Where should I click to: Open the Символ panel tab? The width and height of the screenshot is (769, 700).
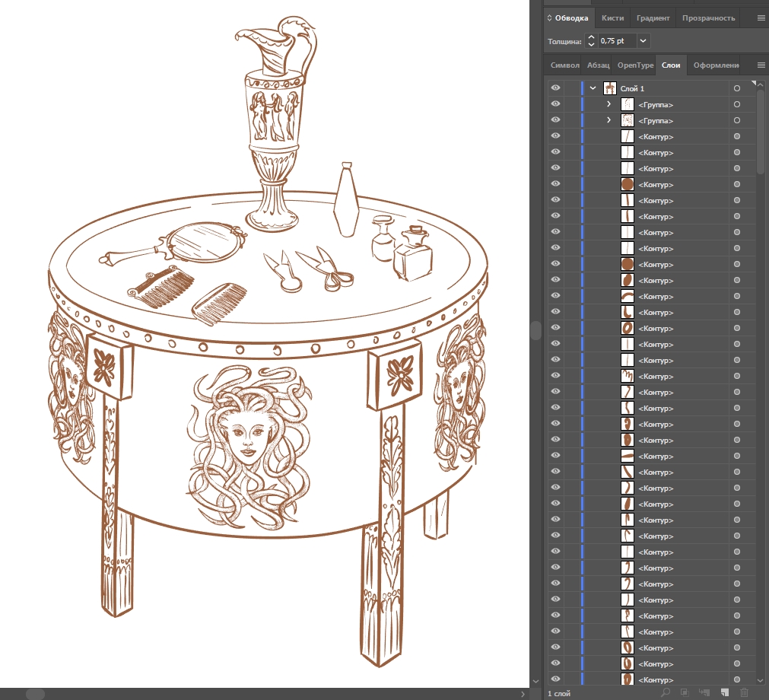click(564, 65)
